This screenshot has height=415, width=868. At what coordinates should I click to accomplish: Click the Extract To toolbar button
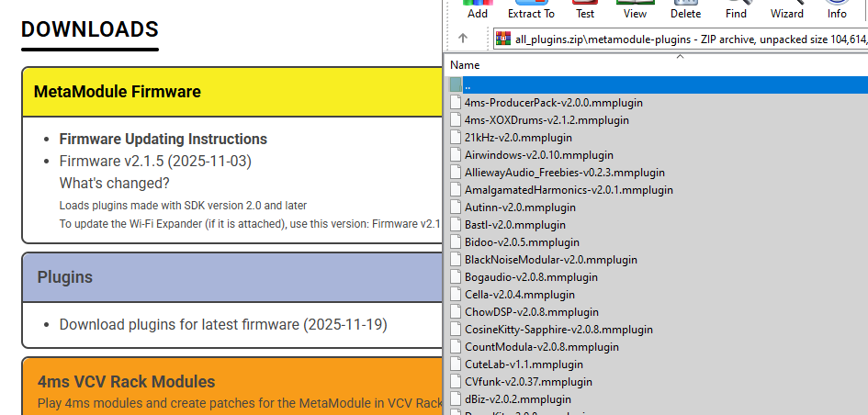pyautogui.click(x=531, y=10)
